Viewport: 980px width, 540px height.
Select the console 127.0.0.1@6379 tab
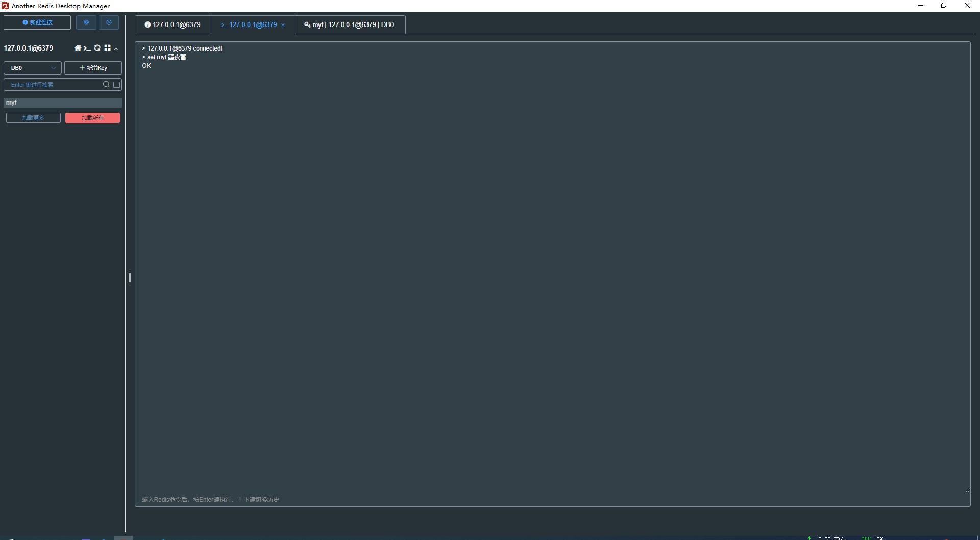click(250, 24)
